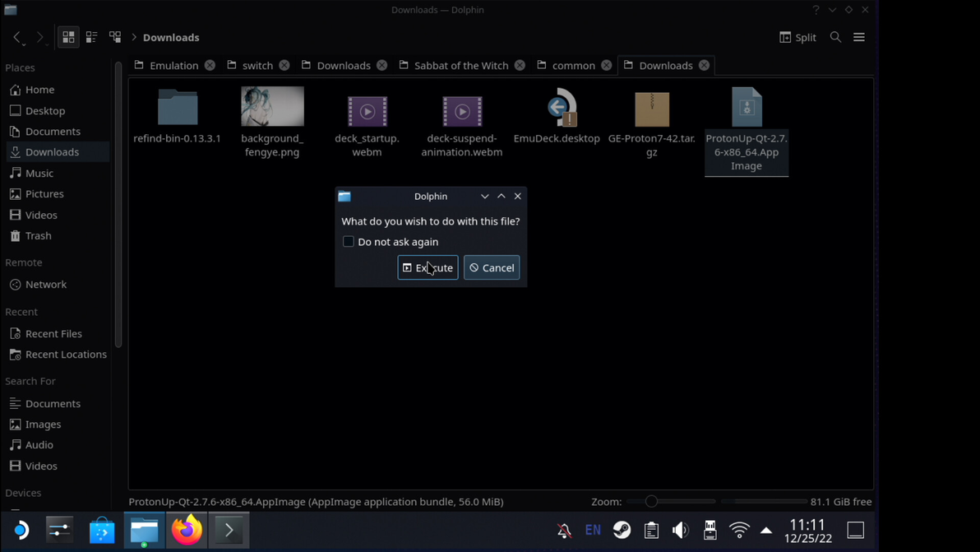Click the Cancel button in dialog
Image resolution: width=980 pixels, height=552 pixels.
tap(492, 267)
